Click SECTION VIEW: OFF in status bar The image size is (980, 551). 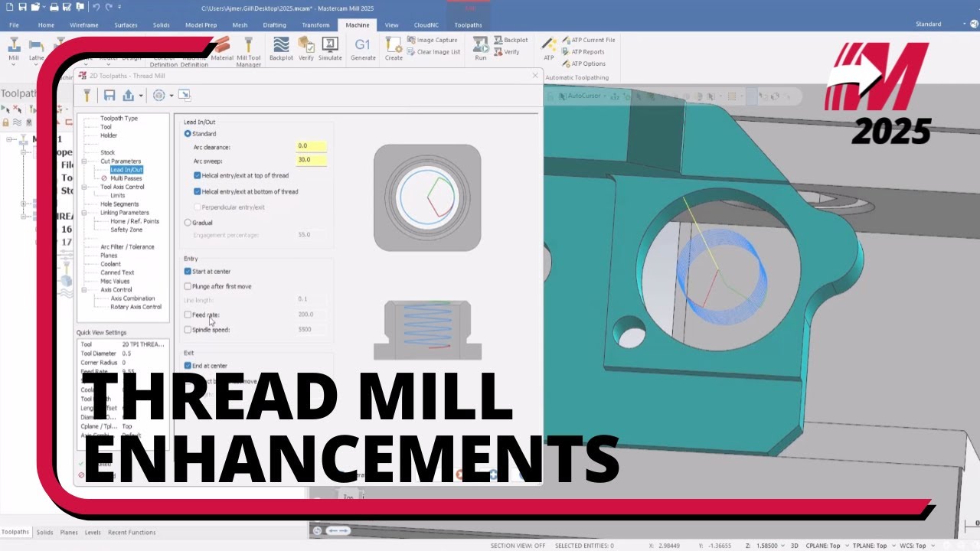click(518, 546)
